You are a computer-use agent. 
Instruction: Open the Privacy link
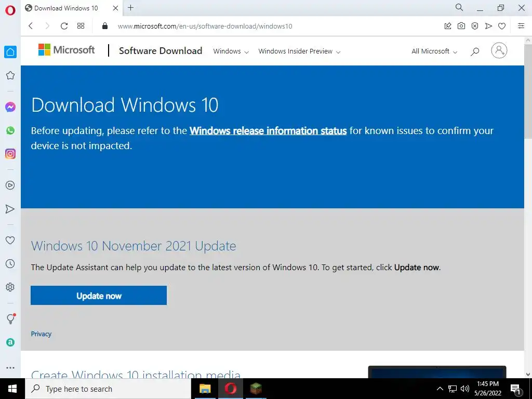point(41,334)
